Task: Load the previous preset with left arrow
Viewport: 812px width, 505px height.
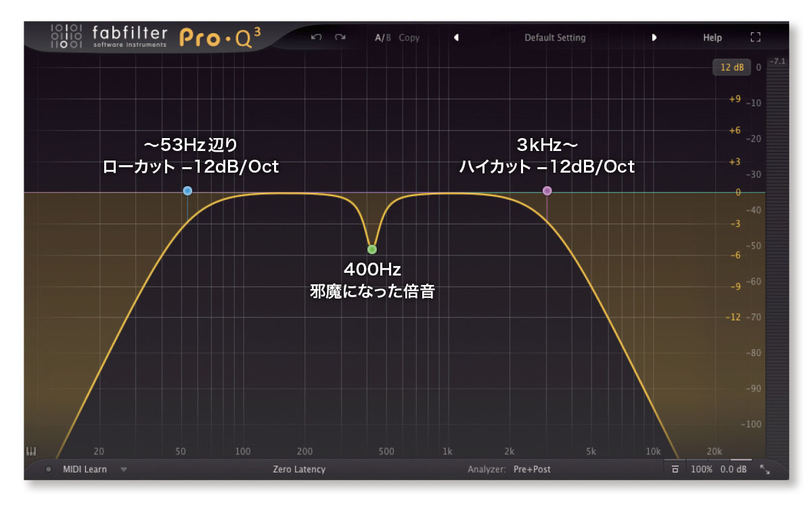Action: point(456,38)
